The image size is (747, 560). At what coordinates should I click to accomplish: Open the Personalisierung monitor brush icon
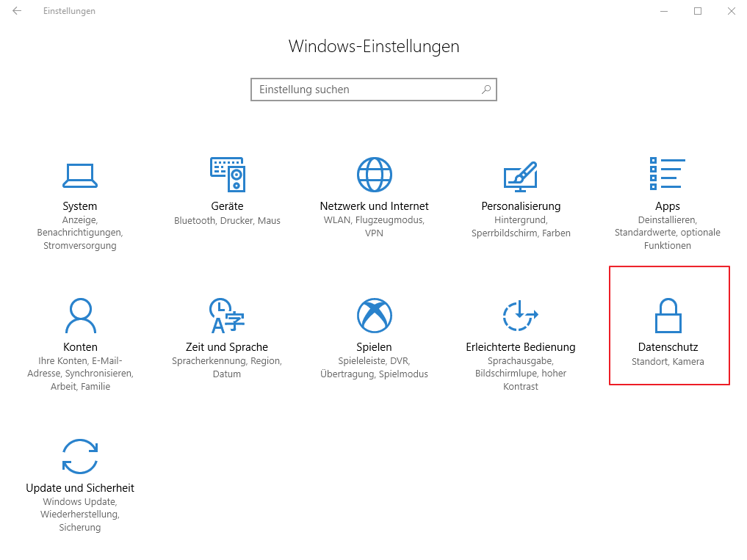521,176
